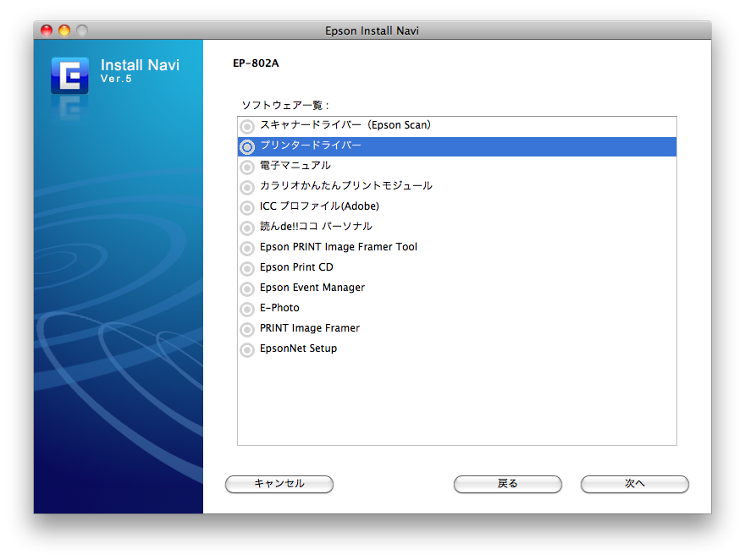The height and width of the screenshot is (560, 745).
Task: Click the E-Photo status icon
Action: click(247, 309)
